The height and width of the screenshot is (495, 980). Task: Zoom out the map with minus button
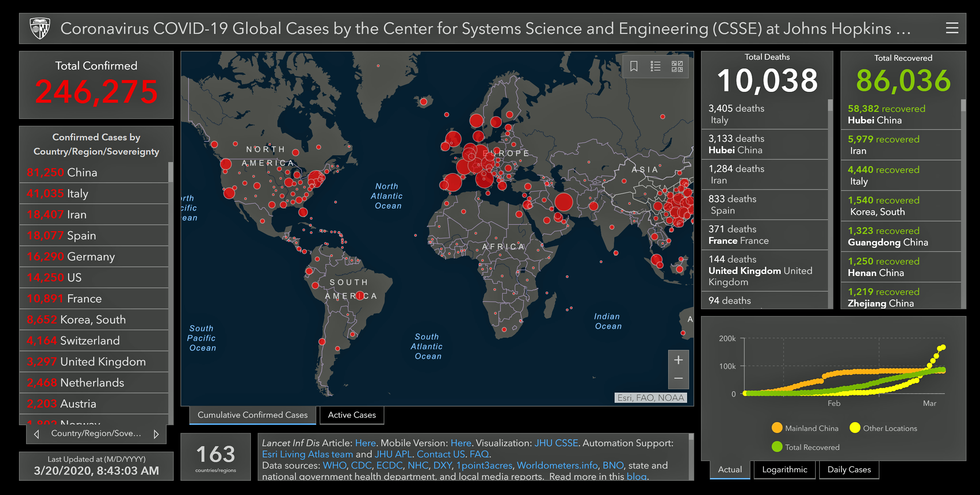[678, 378]
